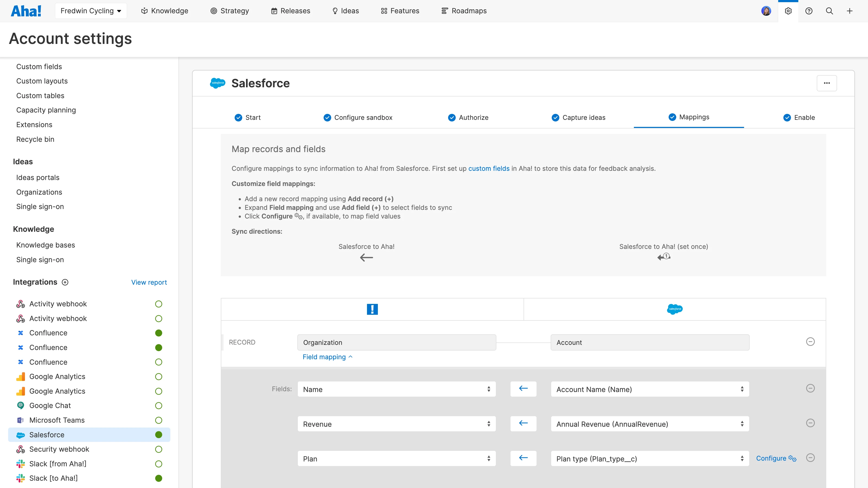Open the Configure gear icon beside Plan type
The height and width of the screenshot is (488, 868).
(792, 458)
